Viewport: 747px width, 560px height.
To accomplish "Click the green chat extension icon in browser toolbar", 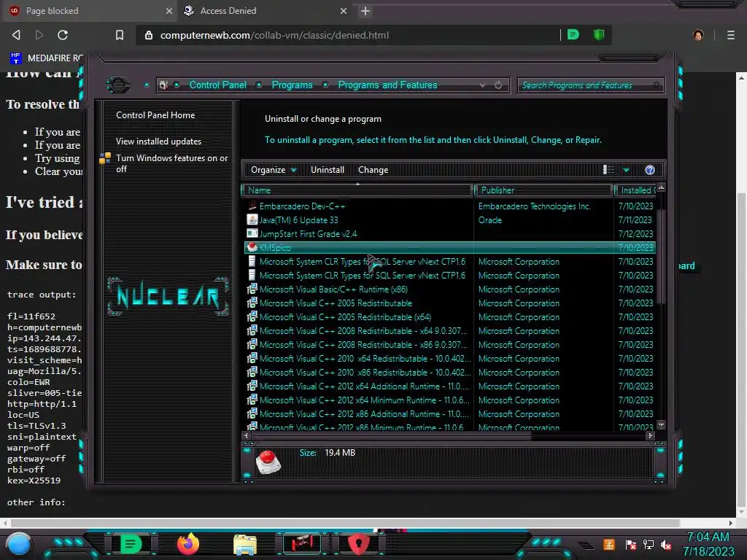I will point(573,35).
